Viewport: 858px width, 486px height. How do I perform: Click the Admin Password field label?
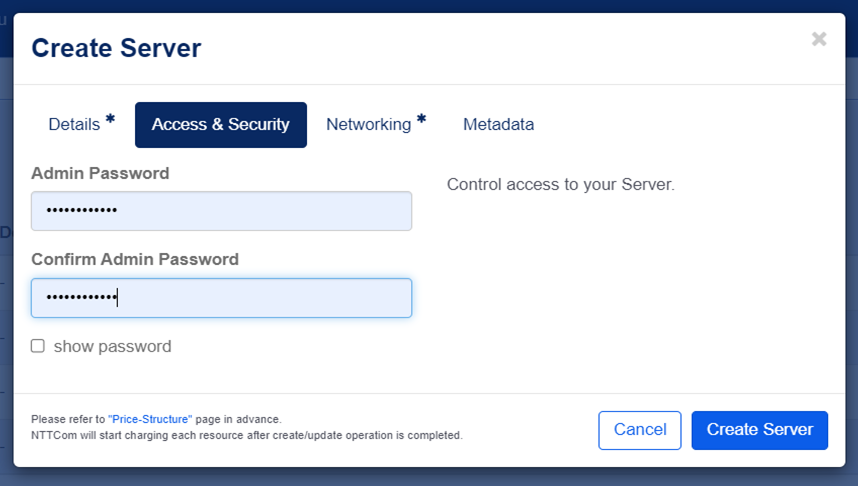point(100,173)
